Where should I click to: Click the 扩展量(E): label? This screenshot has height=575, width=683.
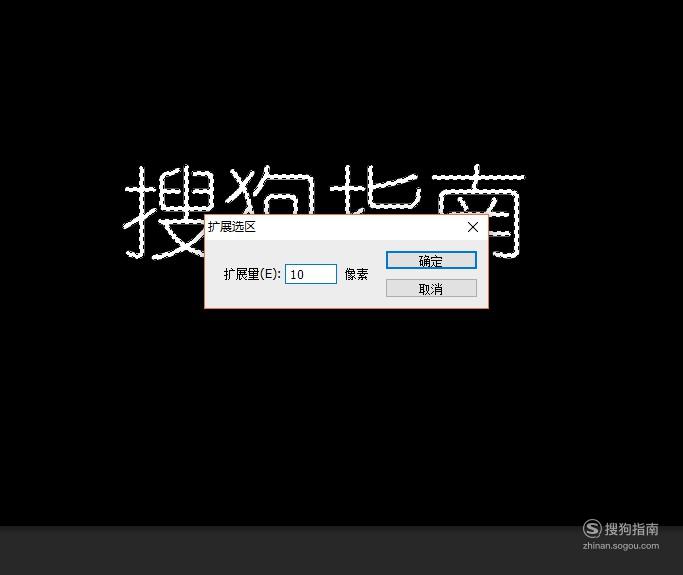coord(252,274)
